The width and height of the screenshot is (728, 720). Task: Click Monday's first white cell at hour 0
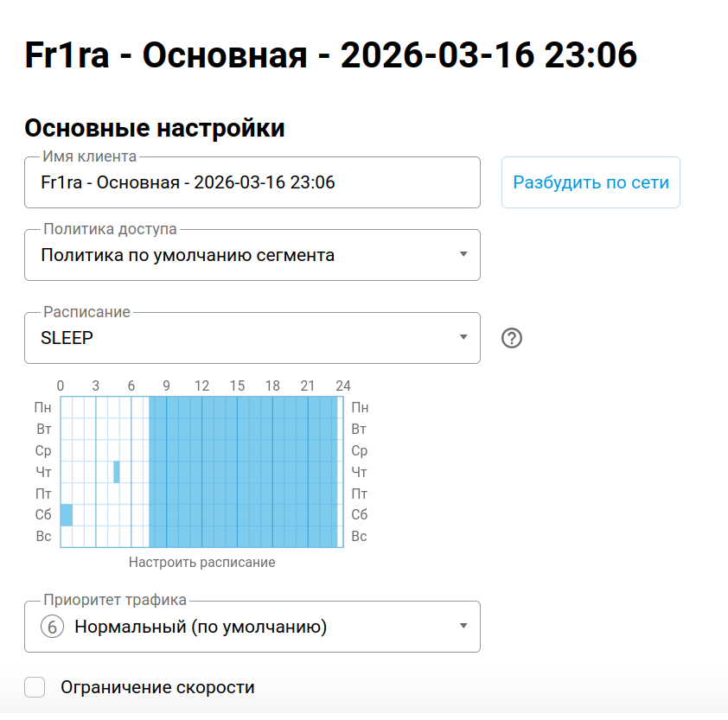pyautogui.click(x=67, y=407)
